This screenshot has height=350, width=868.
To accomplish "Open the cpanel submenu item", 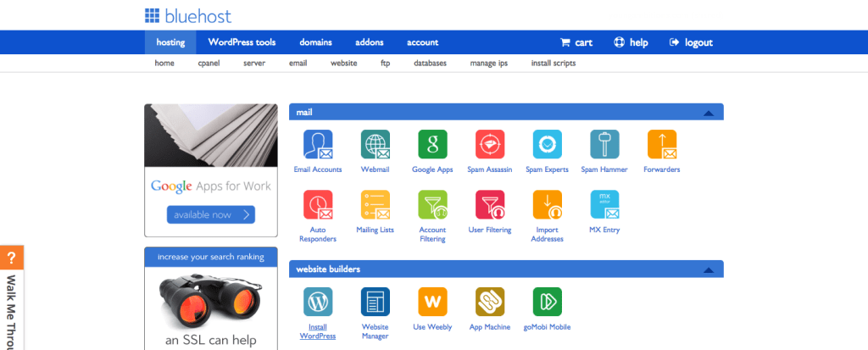I will (x=209, y=63).
